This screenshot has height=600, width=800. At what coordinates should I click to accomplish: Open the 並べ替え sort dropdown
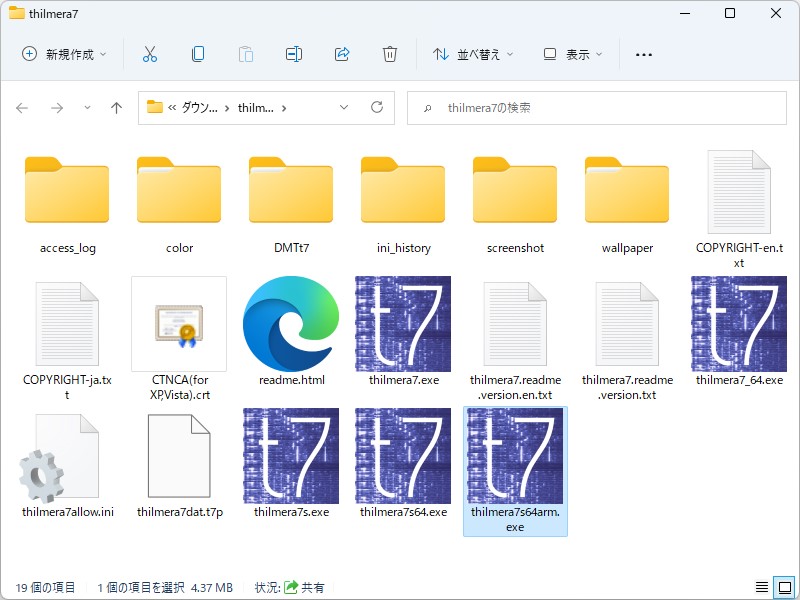(470, 53)
